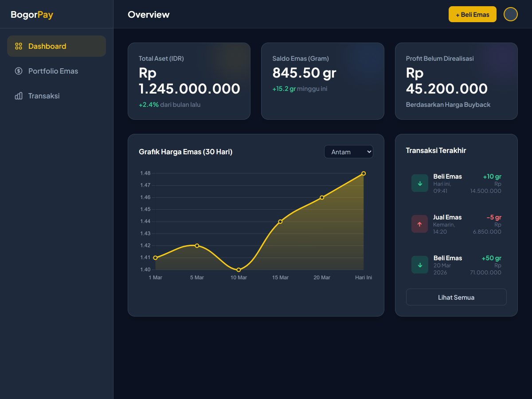
Task: Click the yellow price line data point at Hari Ini
Action: click(x=364, y=173)
